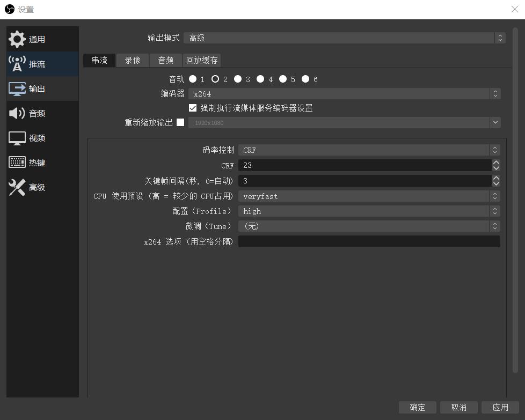
Task: Open the 视频 display icon in sidebar
Action: click(17, 138)
